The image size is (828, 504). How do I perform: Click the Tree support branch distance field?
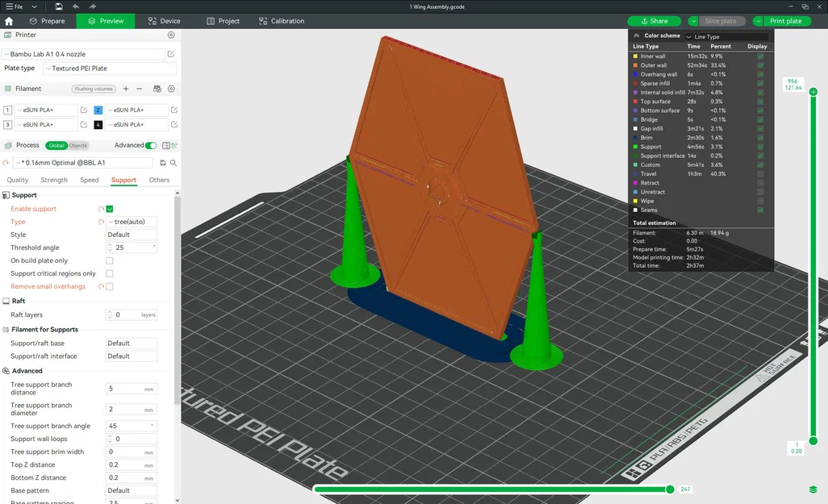[132, 389]
